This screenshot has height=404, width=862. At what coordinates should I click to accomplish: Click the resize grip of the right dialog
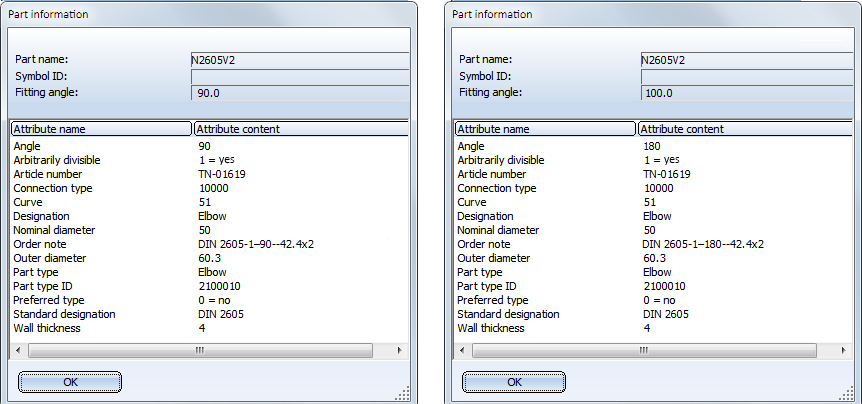[851, 394]
